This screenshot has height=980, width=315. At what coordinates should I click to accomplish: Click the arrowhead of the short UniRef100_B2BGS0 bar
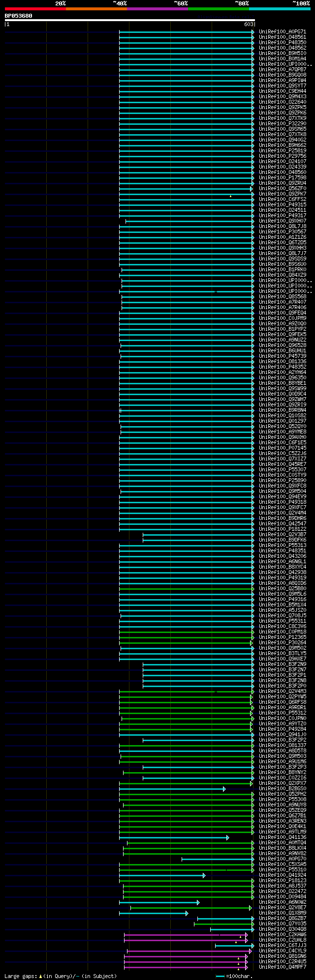coord(224,789)
